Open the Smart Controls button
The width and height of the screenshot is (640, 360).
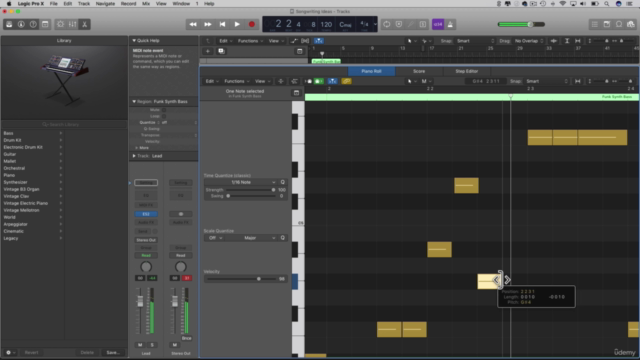tap(60, 24)
